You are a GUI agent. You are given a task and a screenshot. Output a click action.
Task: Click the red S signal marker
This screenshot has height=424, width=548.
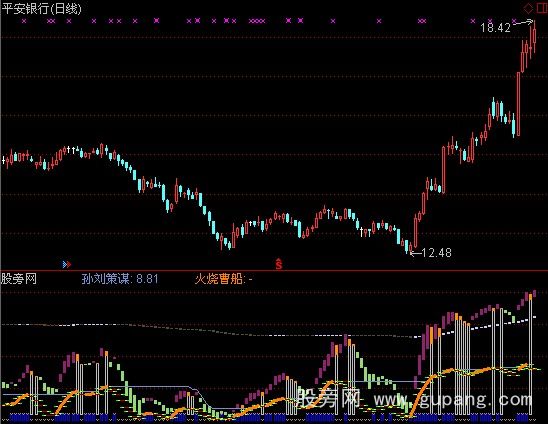click(279, 264)
